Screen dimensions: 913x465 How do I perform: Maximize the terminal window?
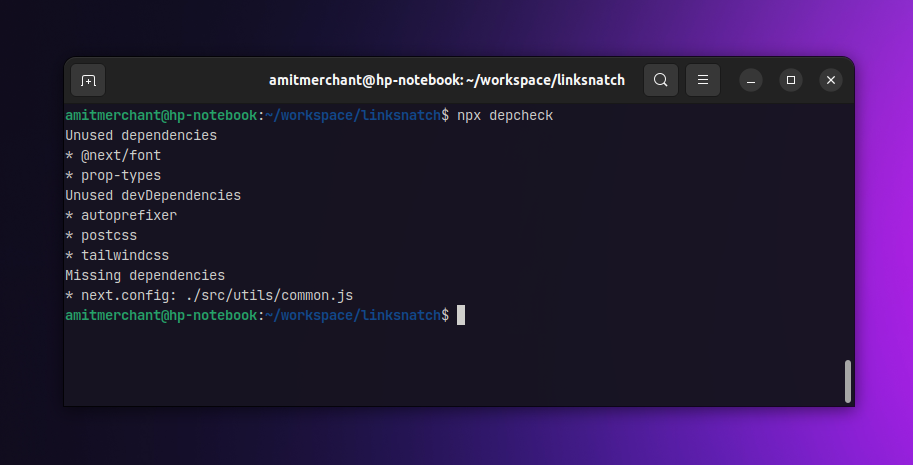791,80
